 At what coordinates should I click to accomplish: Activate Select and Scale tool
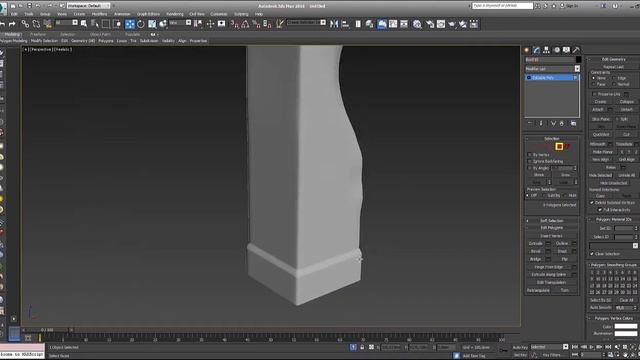pos(152,24)
